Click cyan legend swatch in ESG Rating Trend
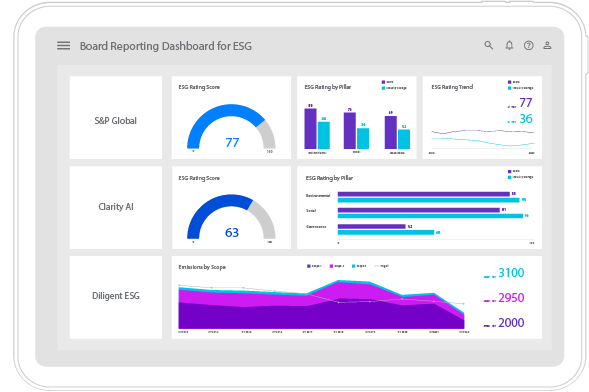The image size is (589, 392). pyautogui.click(x=509, y=88)
